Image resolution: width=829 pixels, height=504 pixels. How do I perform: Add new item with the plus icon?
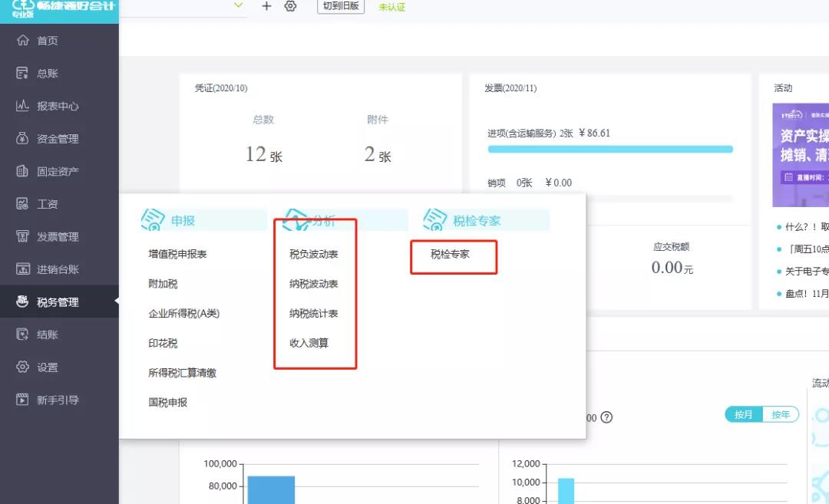[x=266, y=6]
